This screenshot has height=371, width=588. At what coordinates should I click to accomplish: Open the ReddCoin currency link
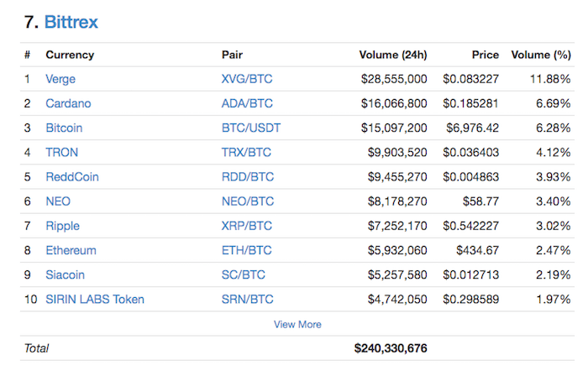(x=72, y=176)
